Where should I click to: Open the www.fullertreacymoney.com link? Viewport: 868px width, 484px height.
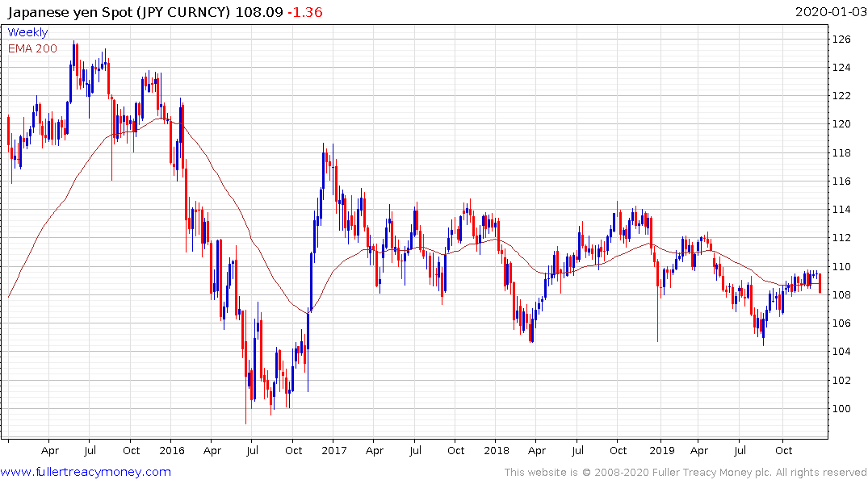point(86,472)
